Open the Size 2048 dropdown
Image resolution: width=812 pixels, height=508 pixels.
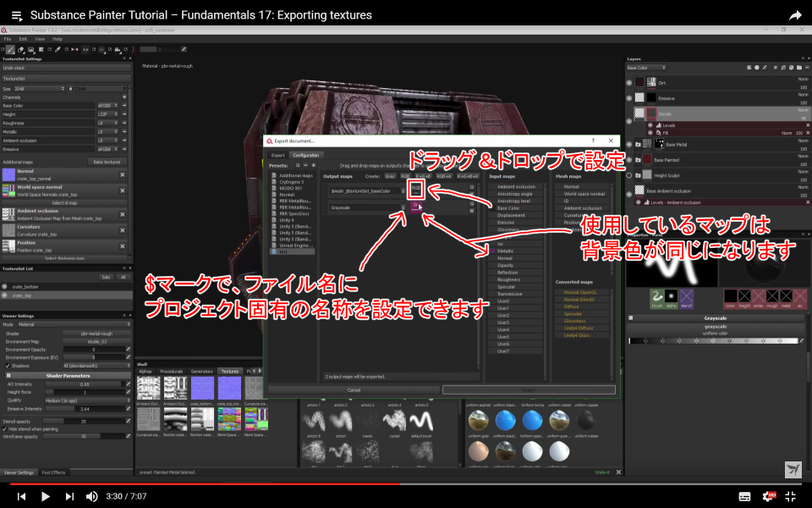[x=39, y=89]
